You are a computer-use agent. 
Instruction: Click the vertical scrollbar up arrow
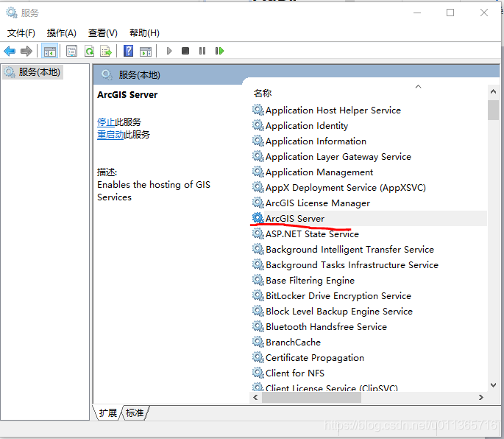click(493, 92)
